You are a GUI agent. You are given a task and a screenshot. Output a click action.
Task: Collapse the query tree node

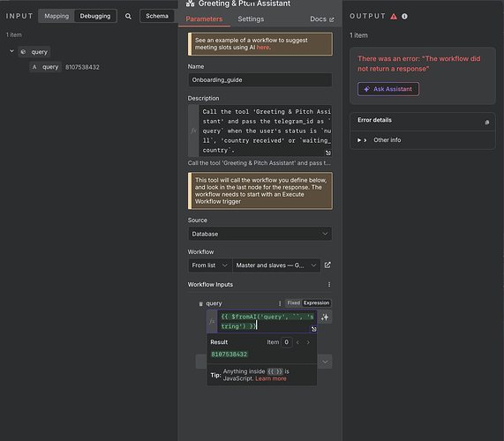coord(11,51)
